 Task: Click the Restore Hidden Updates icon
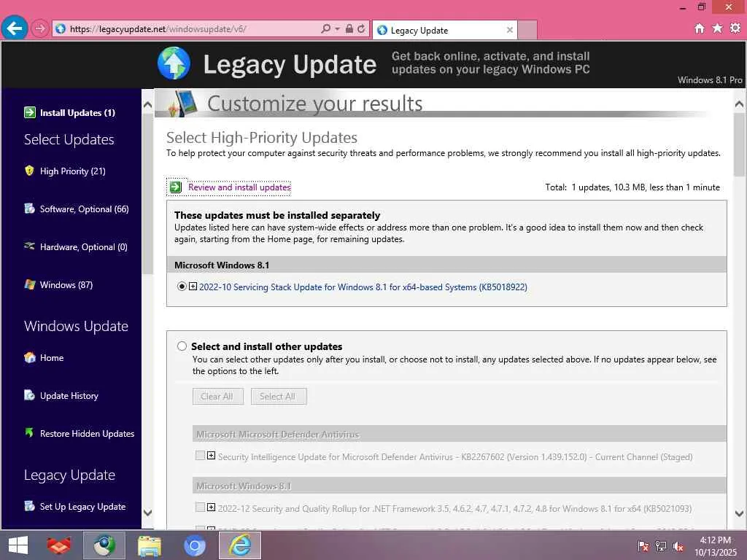pos(29,433)
